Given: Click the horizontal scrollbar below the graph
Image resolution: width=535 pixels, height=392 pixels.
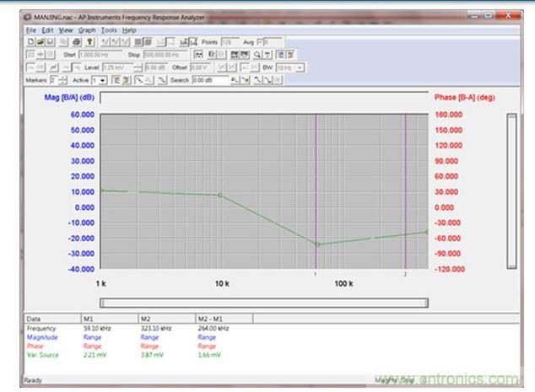Looking at the screenshot, I should [x=263, y=303].
